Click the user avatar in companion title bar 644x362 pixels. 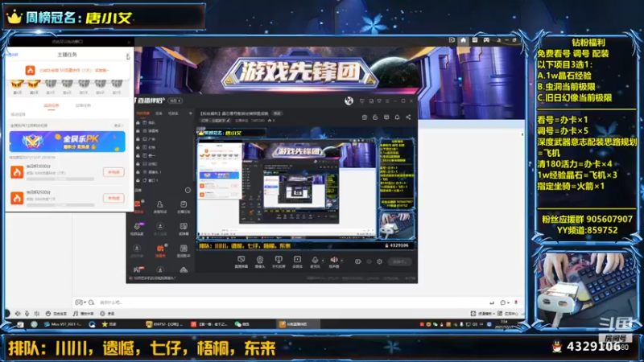(x=349, y=101)
